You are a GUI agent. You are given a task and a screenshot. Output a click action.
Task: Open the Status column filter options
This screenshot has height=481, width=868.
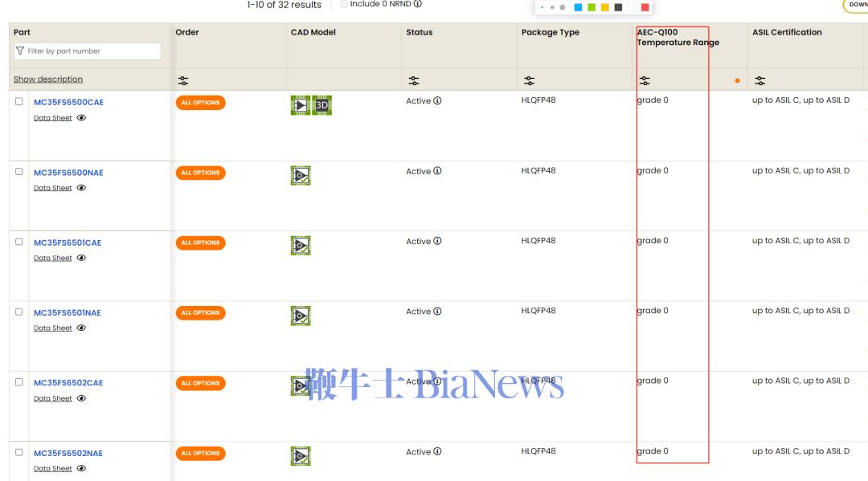click(x=414, y=81)
